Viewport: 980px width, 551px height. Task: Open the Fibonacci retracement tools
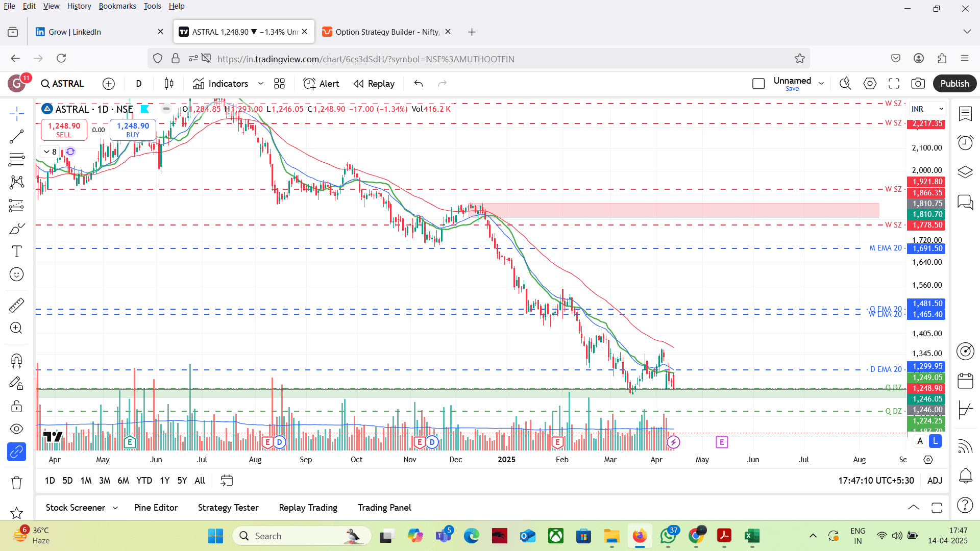coord(16,159)
